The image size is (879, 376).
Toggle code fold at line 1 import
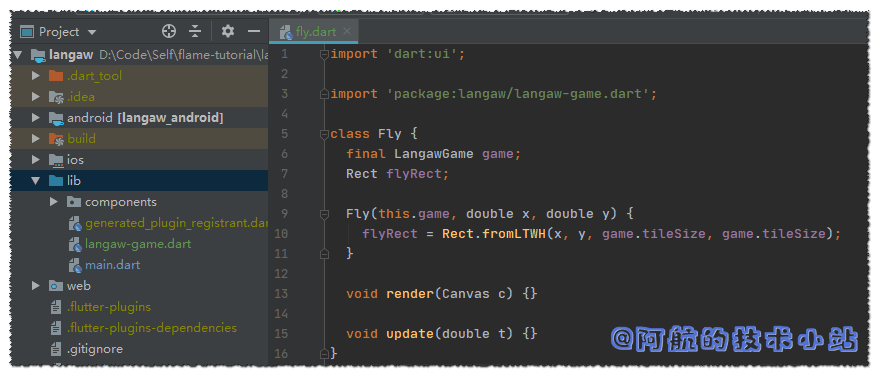(x=324, y=54)
